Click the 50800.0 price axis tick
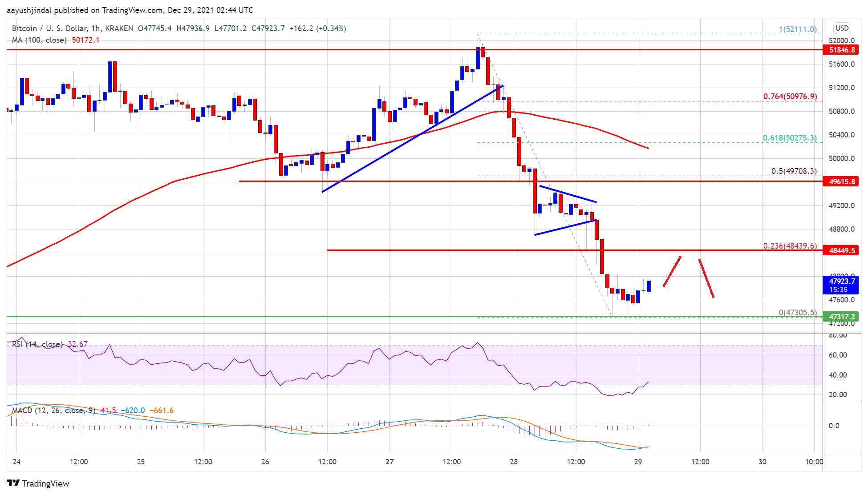 (841, 111)
